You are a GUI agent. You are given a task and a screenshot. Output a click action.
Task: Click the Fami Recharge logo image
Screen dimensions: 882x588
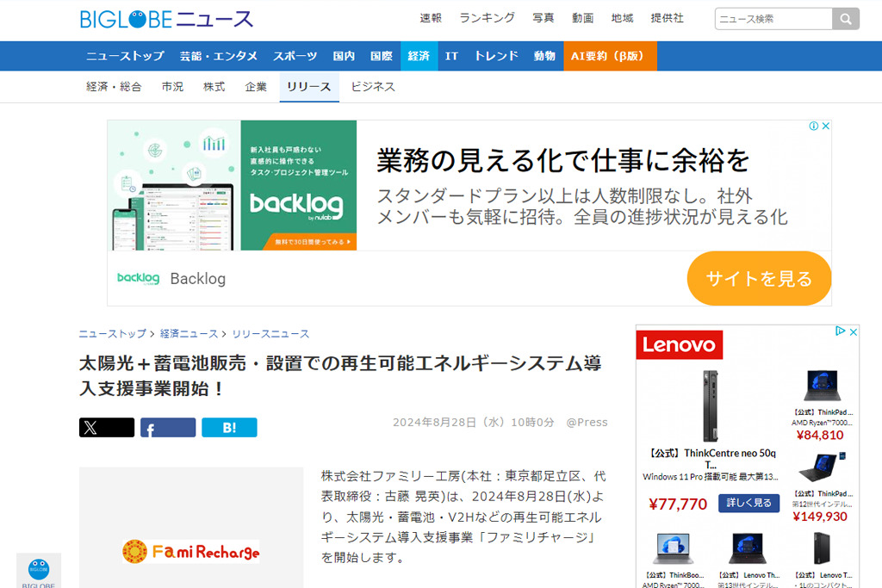pyautogui.click(x=191, y=552)
